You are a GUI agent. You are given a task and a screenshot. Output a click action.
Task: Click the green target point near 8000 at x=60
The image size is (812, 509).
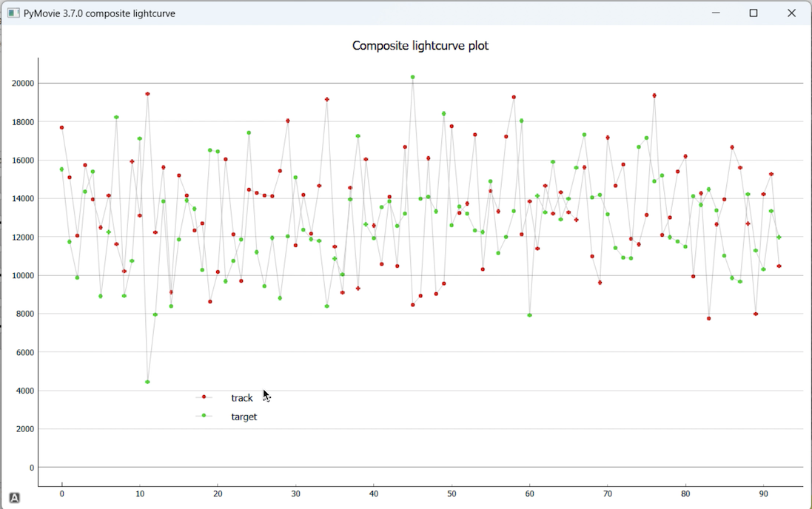529,315
